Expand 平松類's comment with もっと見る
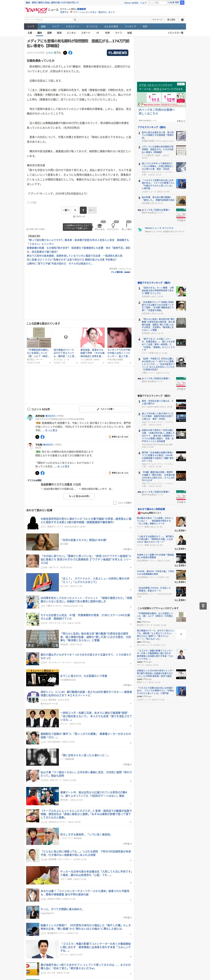210x980 pixels. (x=63, y=466)
